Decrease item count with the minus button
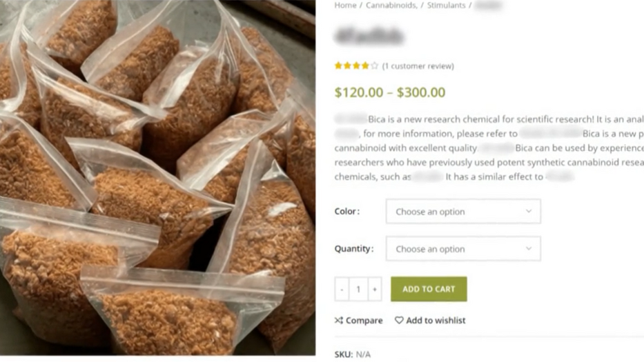The image size is (644, 362). click(x=342, y=290)
